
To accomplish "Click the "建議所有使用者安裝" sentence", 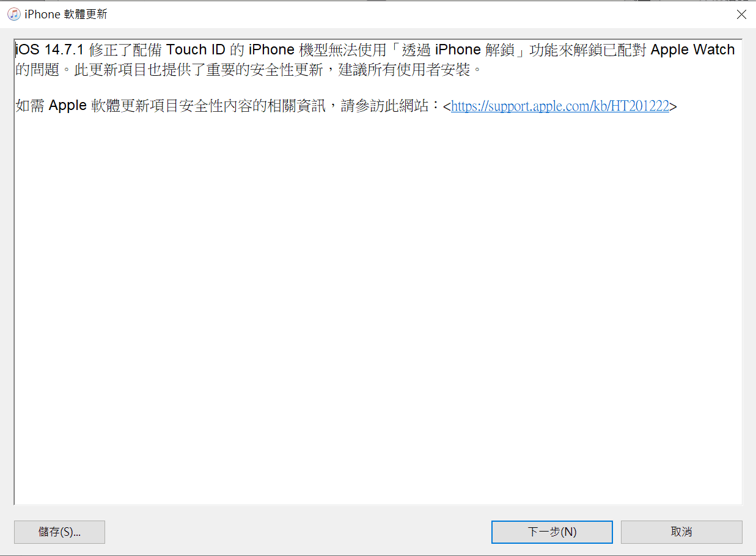I will pos(414,70).
